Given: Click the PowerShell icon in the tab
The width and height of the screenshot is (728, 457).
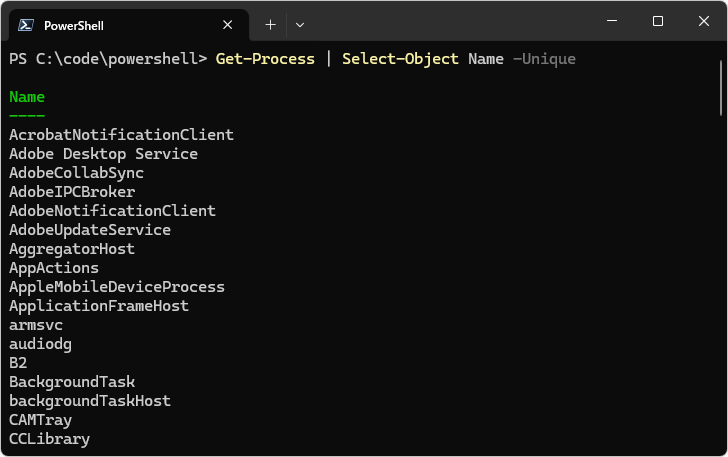Looking at the screenshot, I should pos(26,25).
